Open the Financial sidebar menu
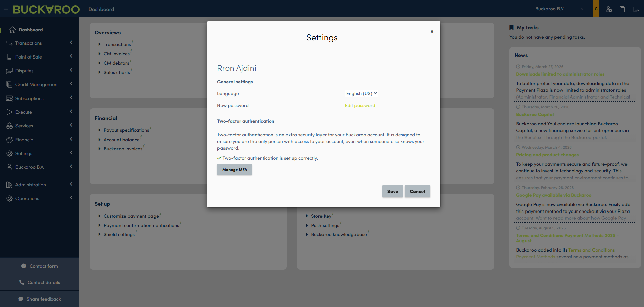Image resolution: width=644 pixels, height=307 pixels. click(x=40, y=140)
